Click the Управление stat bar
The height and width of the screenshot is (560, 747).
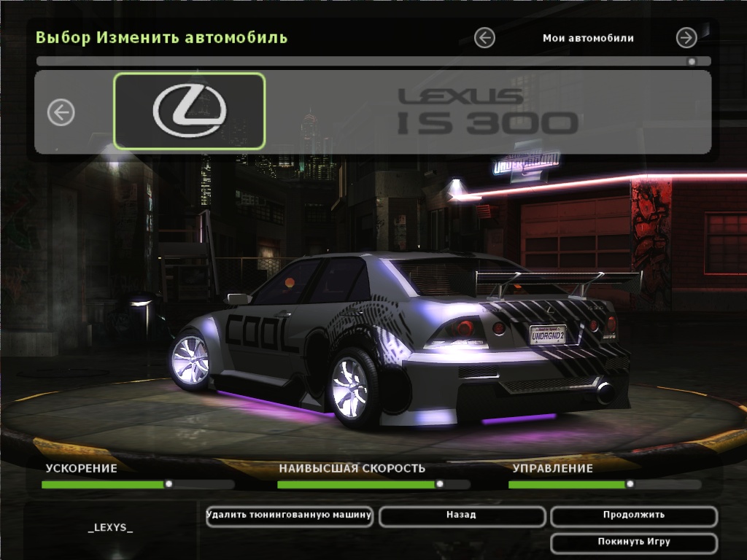605,484
